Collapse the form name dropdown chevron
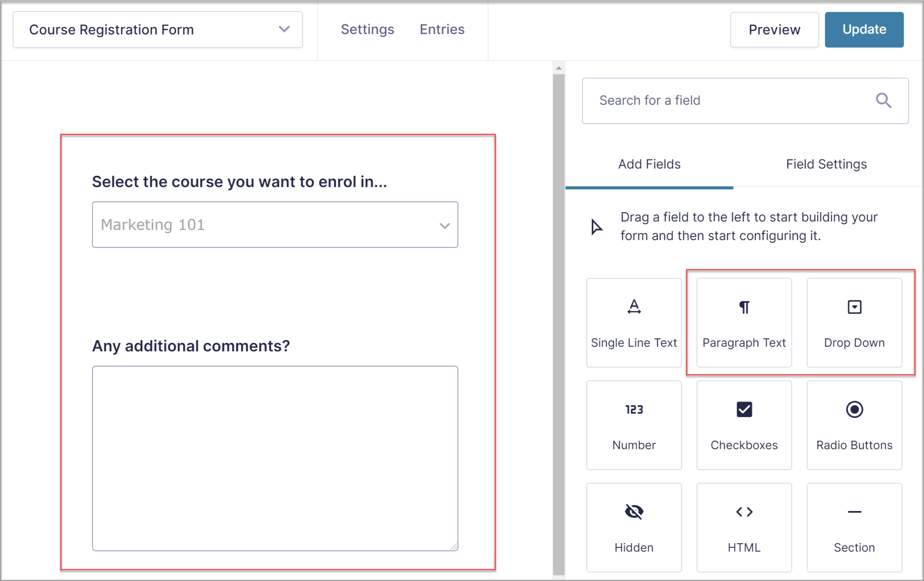Screen dimensions: 924x581 click(284, 29)
